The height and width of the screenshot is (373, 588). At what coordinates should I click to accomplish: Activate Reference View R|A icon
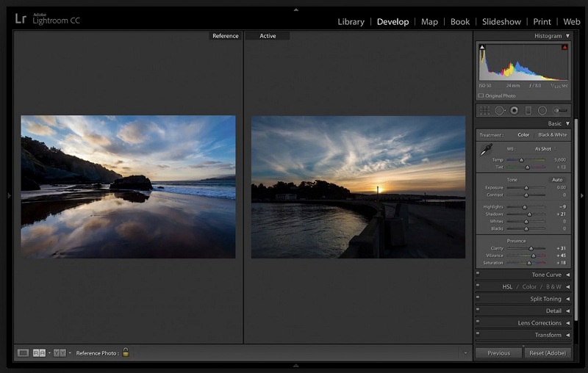pyautogui.click(x=39, y=352)
